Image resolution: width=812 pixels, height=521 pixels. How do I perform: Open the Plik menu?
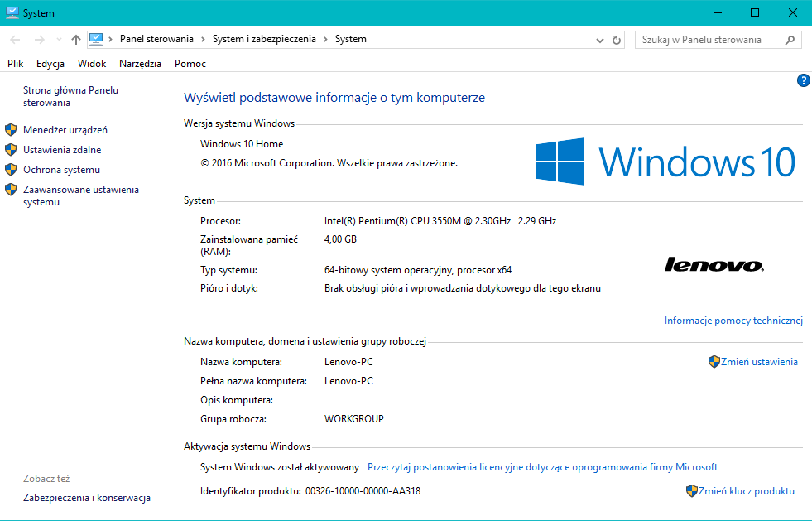coord(15,64)
